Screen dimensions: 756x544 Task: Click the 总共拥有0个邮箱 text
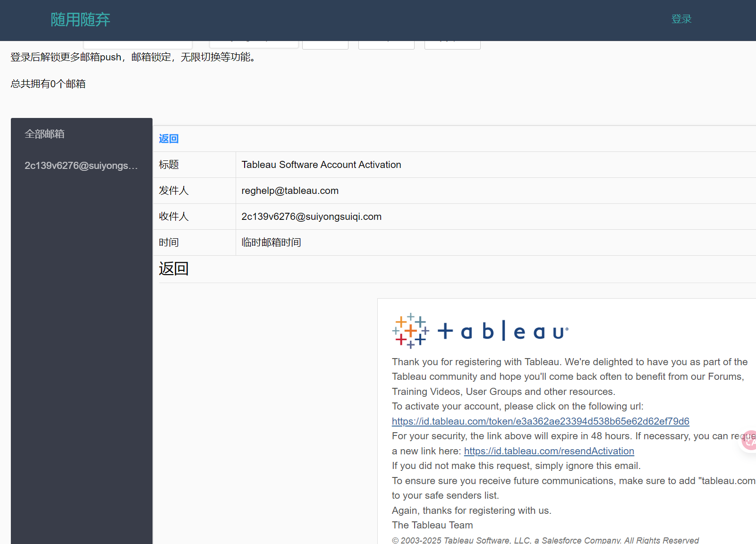[x=48, y=84]
